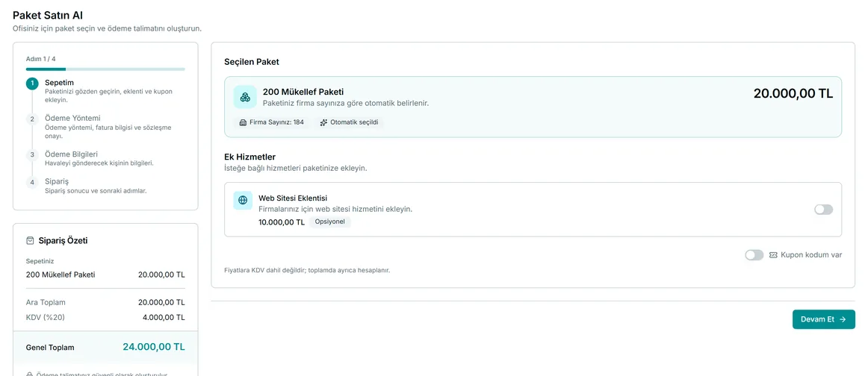868x376 pixels.
Task: Toggle the Kupon kodum var switch
Action: [x=754, y=255]
